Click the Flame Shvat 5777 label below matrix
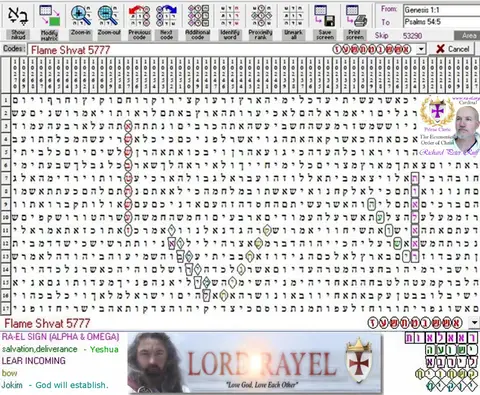 point(47,323)
